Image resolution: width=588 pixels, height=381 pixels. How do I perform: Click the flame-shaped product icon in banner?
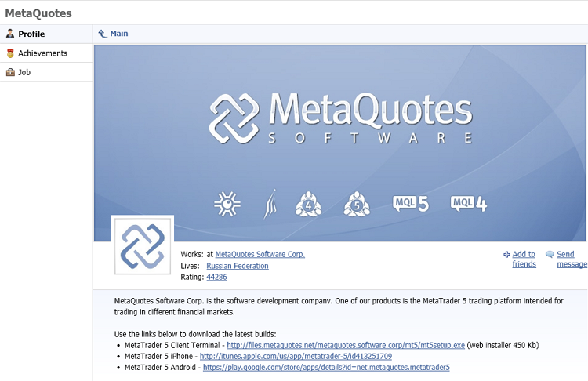tap(270, 204)
